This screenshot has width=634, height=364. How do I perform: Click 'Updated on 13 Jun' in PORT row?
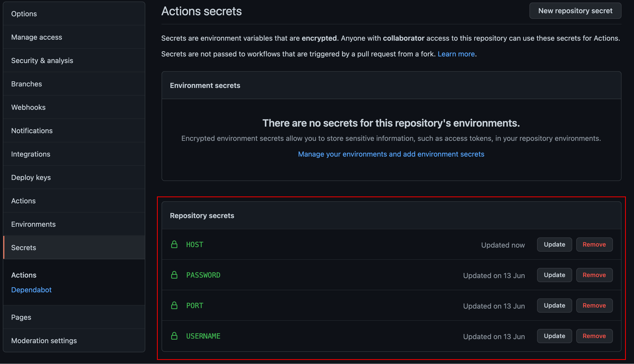click(494, 306)
